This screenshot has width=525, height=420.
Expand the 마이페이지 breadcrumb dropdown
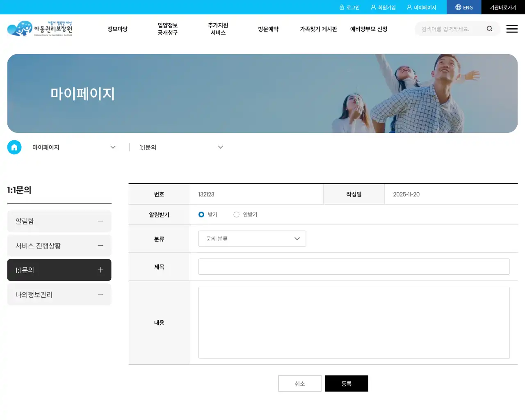click(x=113, y=147)
